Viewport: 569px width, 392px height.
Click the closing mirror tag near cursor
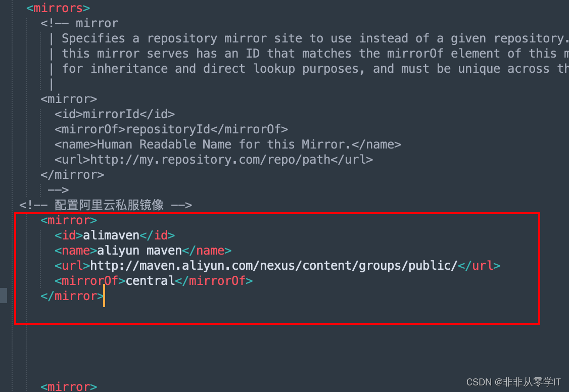(72, 296)
